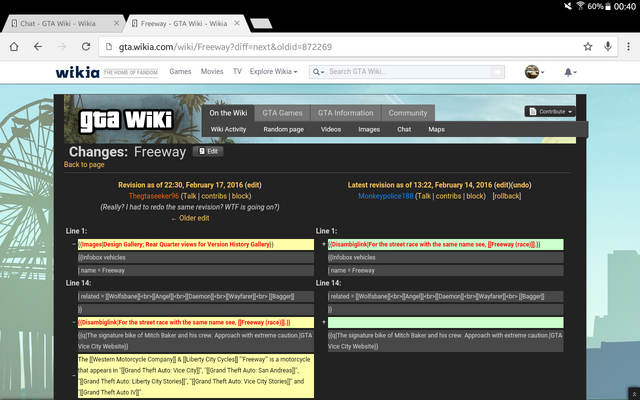Open the Maps page
This screenshot has height=400, width=640.
click(x=436, y=129)
